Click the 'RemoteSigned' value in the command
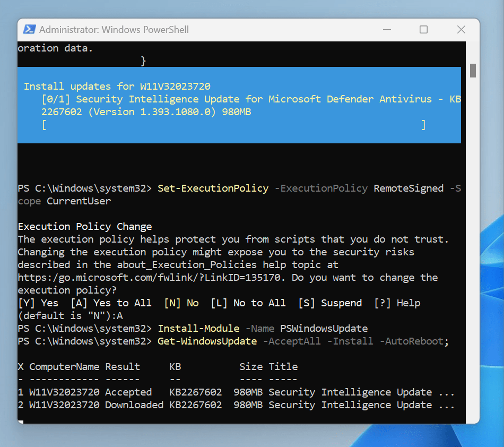Image resolution: width=504 pixels, height=447 pixels. 409,188
